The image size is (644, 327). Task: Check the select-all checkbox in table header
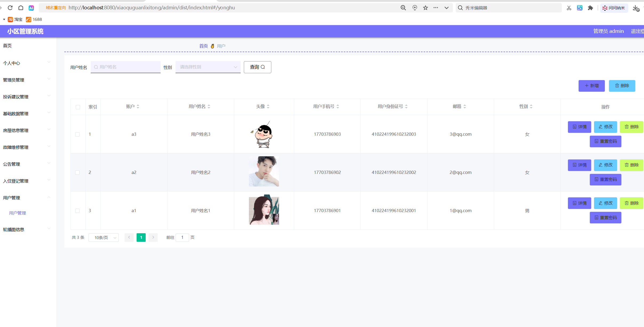pos(78,107)
